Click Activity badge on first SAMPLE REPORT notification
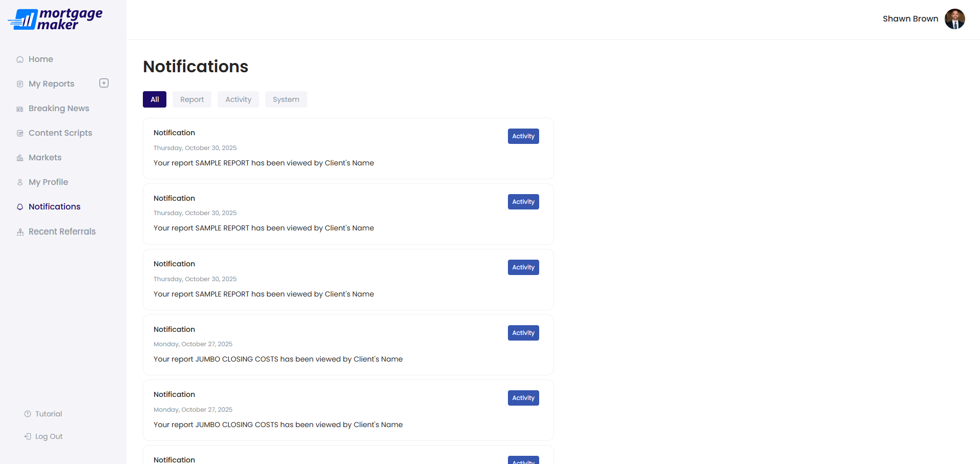This screenshot has height=464, width=980. (523, 136)
